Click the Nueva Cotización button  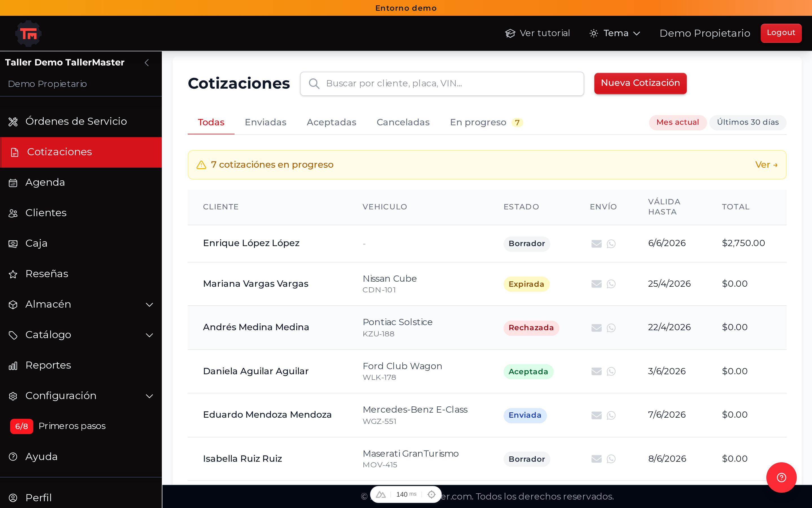click(640, 83)
